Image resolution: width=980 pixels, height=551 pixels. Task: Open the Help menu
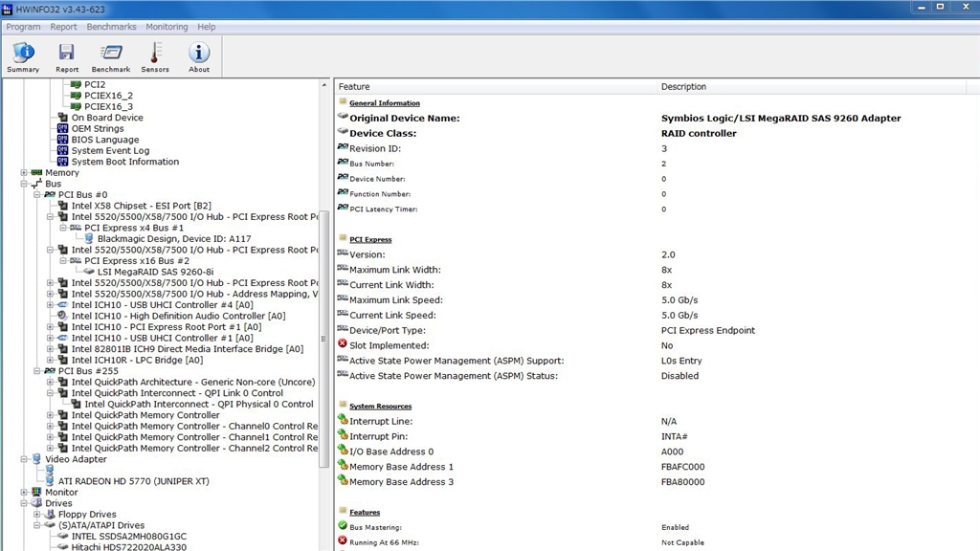click(x=207, y=27)
